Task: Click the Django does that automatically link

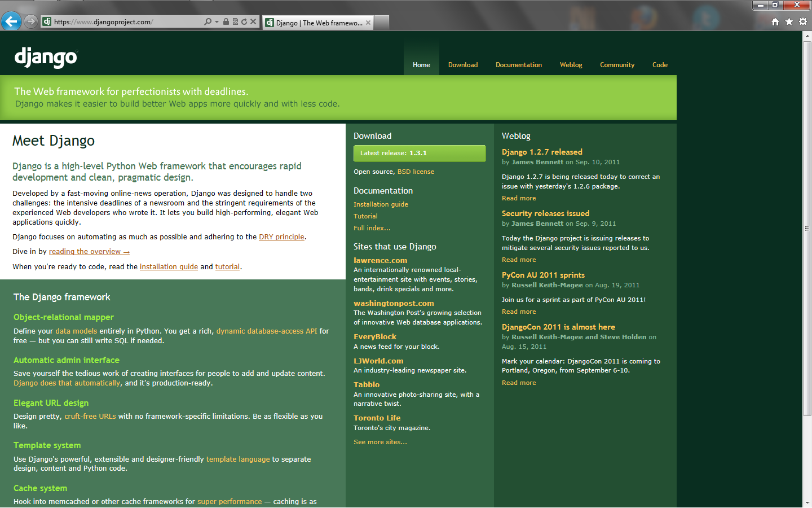Action: (67, 383)
